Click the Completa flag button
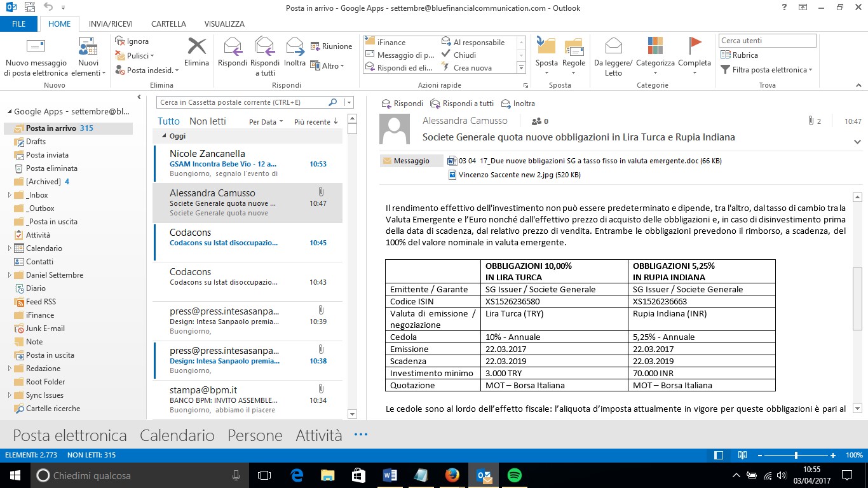Image resolution: width=868 pixels, height=488 pixels. [695, 57]
